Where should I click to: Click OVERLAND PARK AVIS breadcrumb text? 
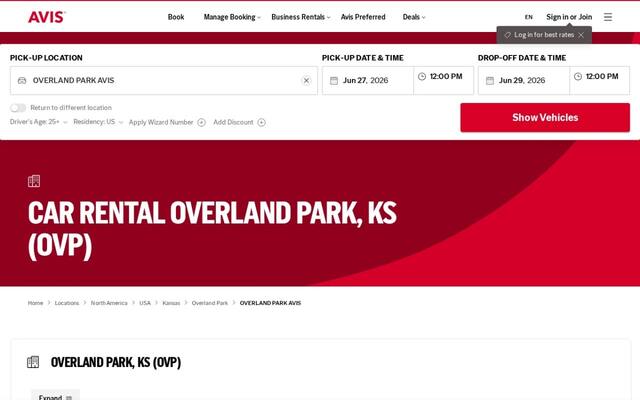[270, 303]
